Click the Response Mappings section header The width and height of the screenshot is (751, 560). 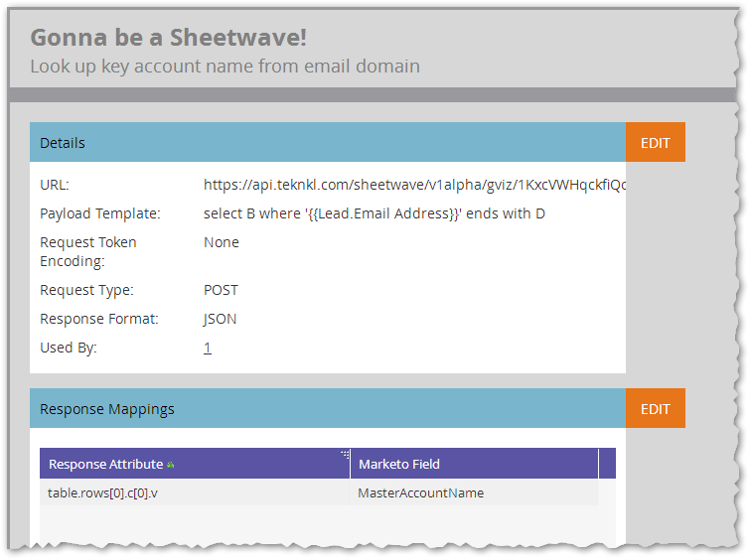pyautogui.click(x=328, y=408)
